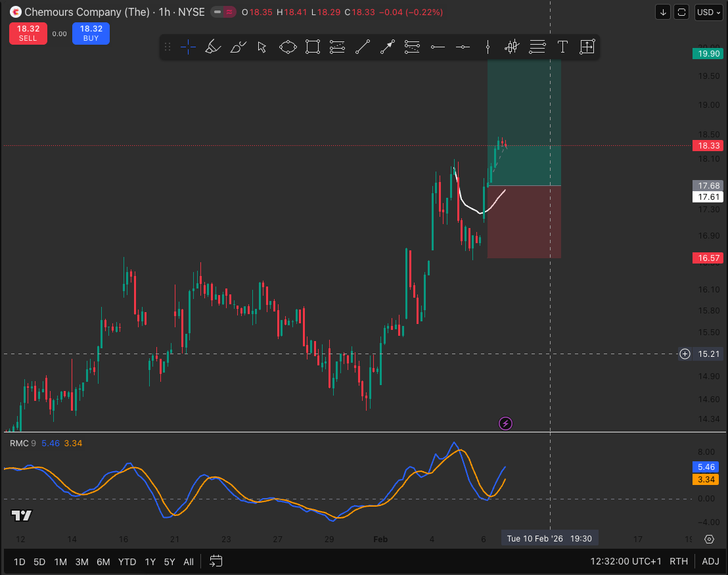Select the vertical line tool
Image resolution: width=728 pixels, height=575 pixels.
click(488, 47)
